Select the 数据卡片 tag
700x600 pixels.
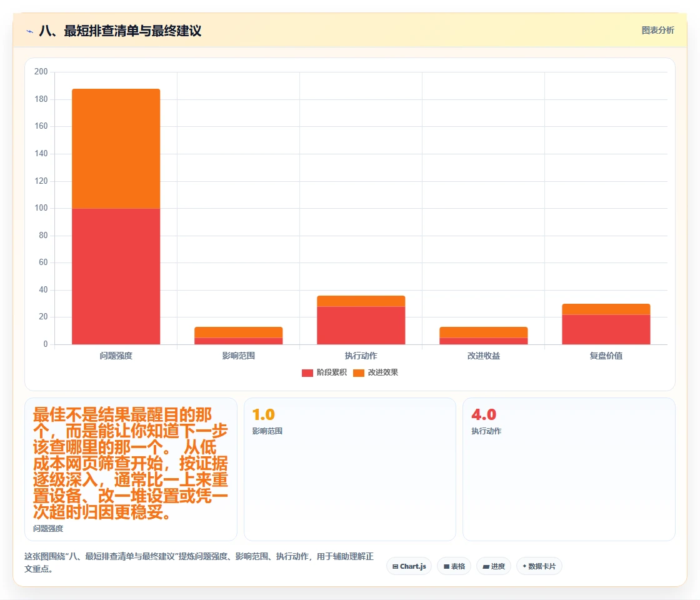[x=539, y=566]
